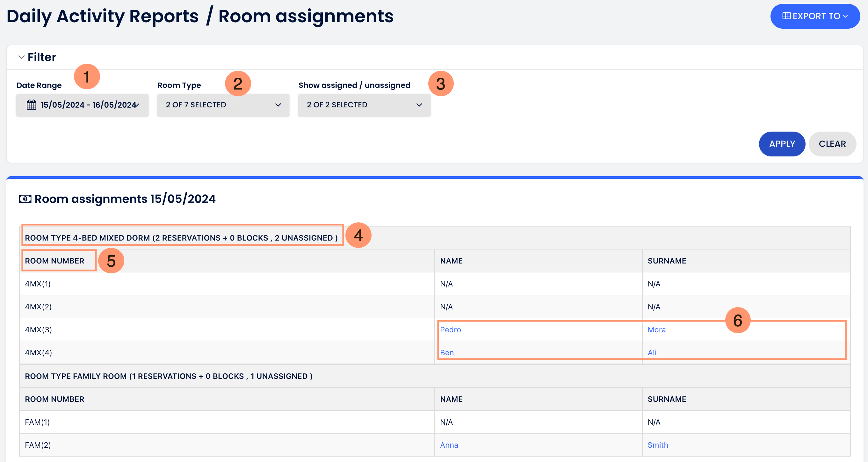Viewport: 868px width, 462px height.
Task: Click the money icon beside Room assignments heading
Action: click(x=25, y=199)
